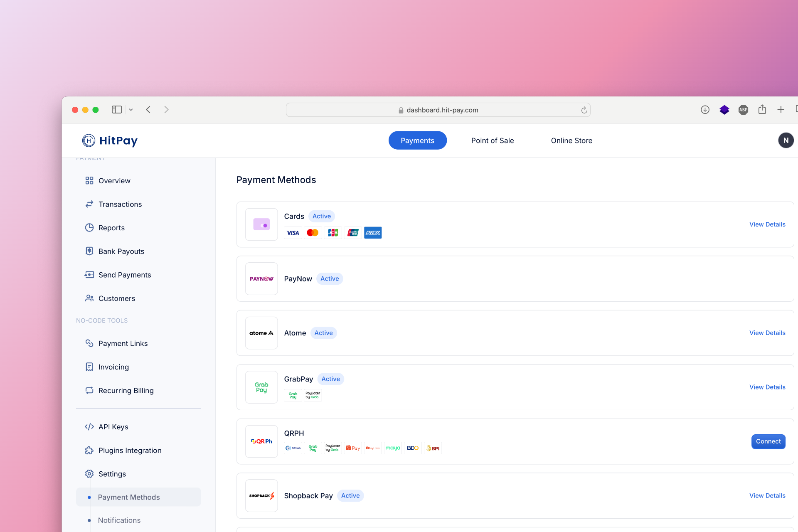Image resolution: width=798 pixels, height=532 pixels.
Task: Connect the QRPH payment method
Action: (x=768, y=441)
